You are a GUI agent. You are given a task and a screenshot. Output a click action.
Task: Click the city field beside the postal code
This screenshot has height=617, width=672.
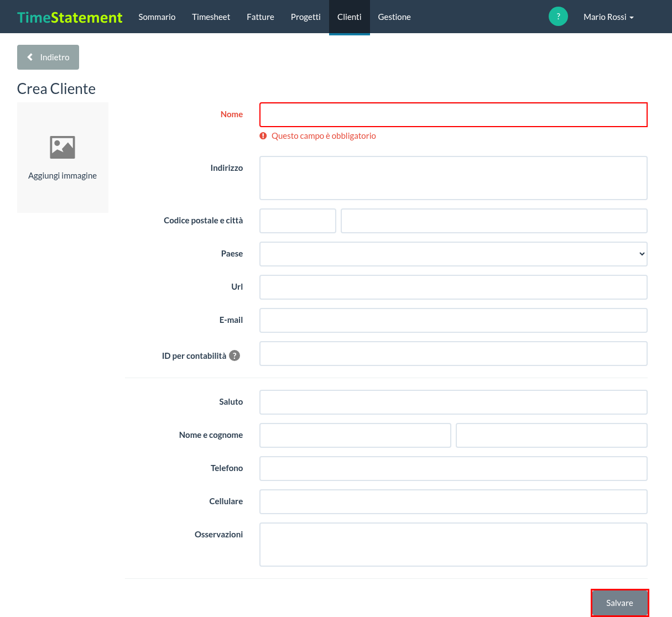494,221
